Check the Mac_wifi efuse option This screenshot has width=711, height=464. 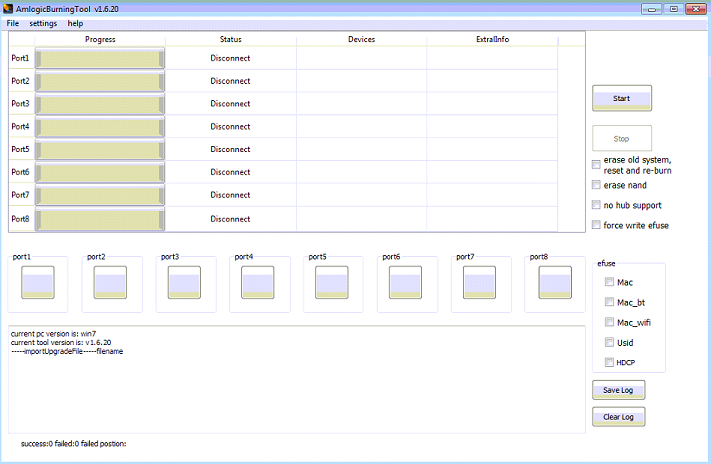click(x=609, y=322)
